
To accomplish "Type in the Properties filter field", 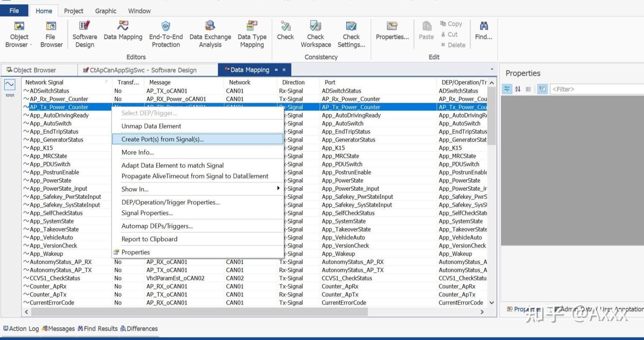I will pos(597,89).
